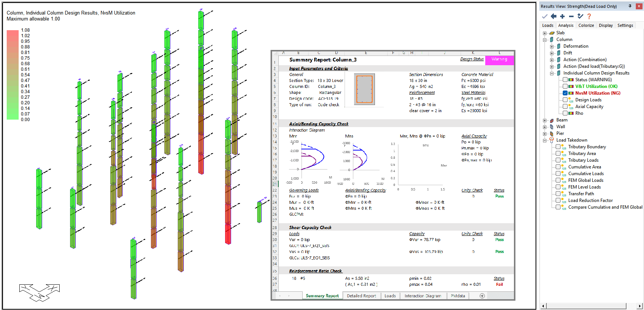Add a new sheet in the report
Image resolution: width=644 pixels, height=310 pixels.
click(482, 296)
